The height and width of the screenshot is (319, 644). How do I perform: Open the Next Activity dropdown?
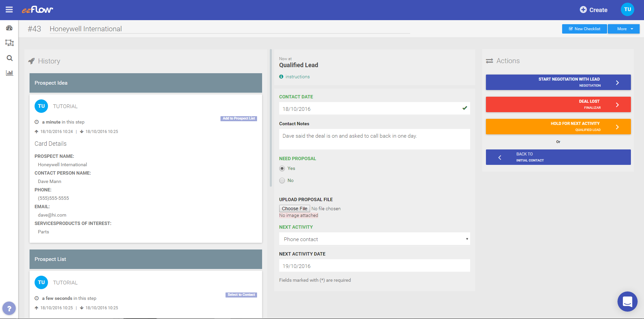374,239
